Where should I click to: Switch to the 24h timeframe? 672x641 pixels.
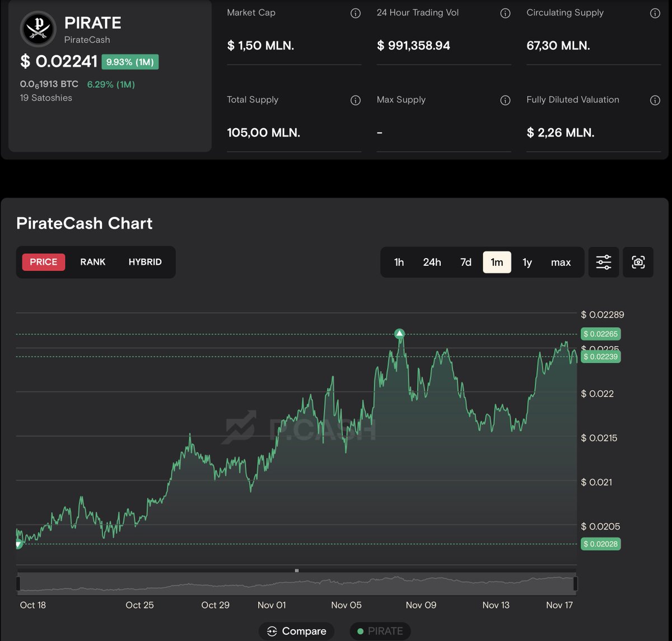tap(432, 262)
